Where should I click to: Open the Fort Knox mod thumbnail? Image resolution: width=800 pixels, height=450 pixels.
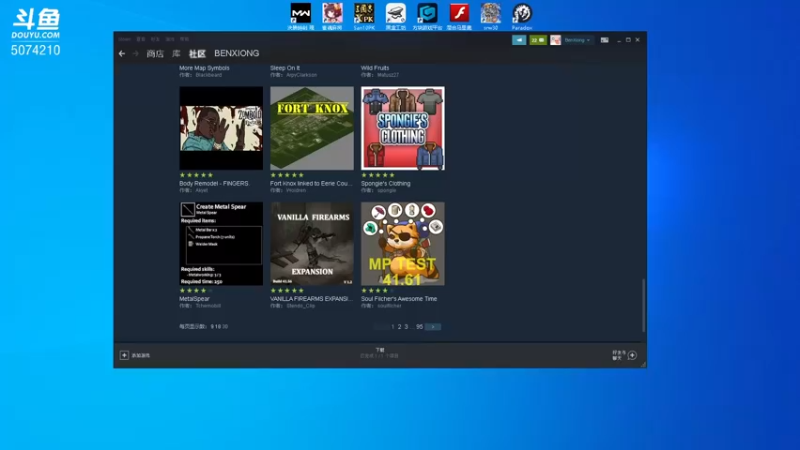312,128
